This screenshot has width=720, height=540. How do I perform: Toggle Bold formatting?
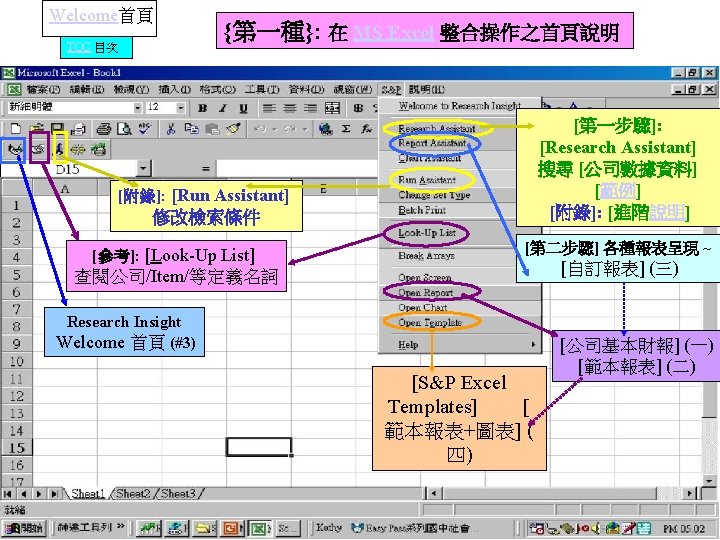tap(202, 108)
